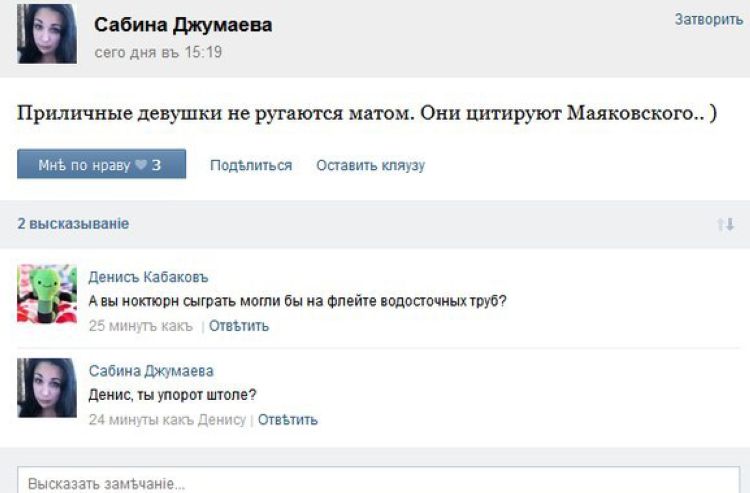This screenshot has height=493, width=750.
Task: Reply to Сабина's comment via "Отвѣтить"
Action: (x=288, y=419)
